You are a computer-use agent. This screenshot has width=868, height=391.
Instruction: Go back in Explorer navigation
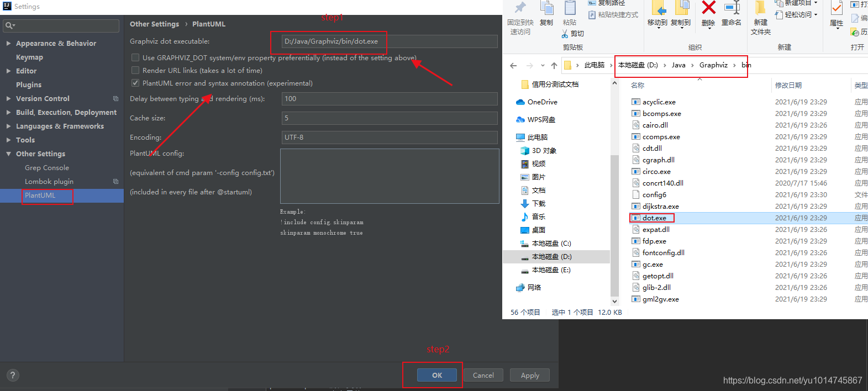coord(513,66)
